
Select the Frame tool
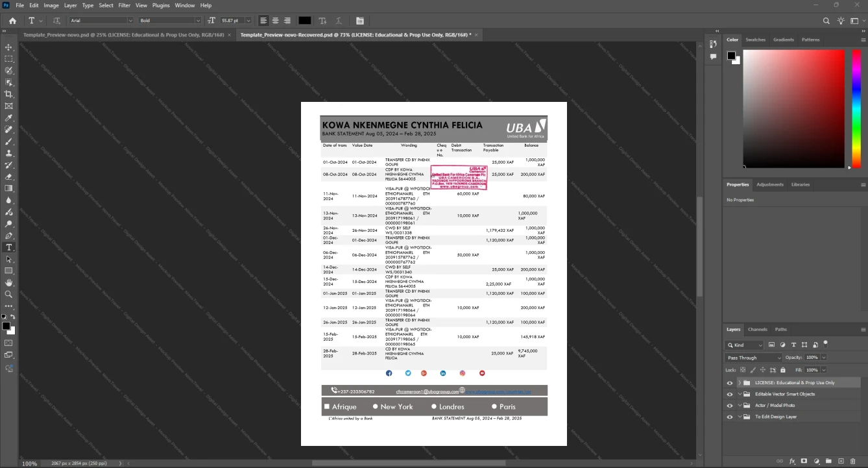(8, 106)
